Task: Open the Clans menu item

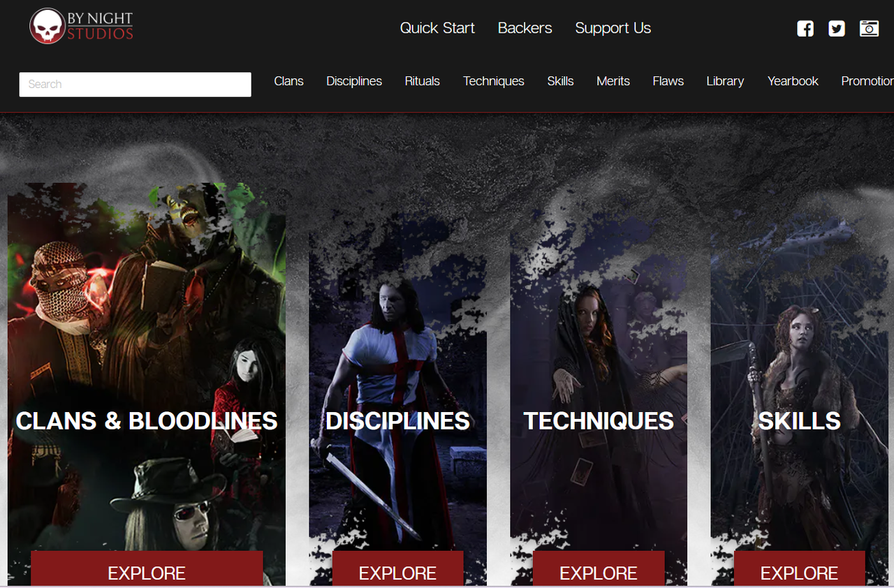Action: pyautogui.click(x=288, y=82)
